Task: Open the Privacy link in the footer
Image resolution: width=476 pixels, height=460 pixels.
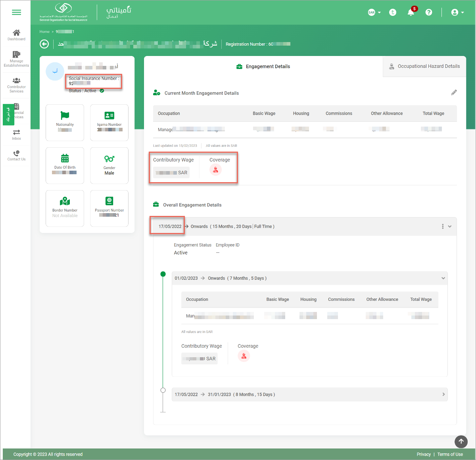Action: (424, 454)
